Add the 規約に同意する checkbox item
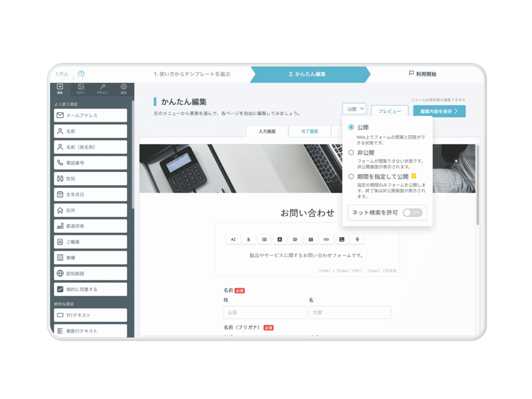The width and height of the screenshot is (532, 399). (90, 289)
